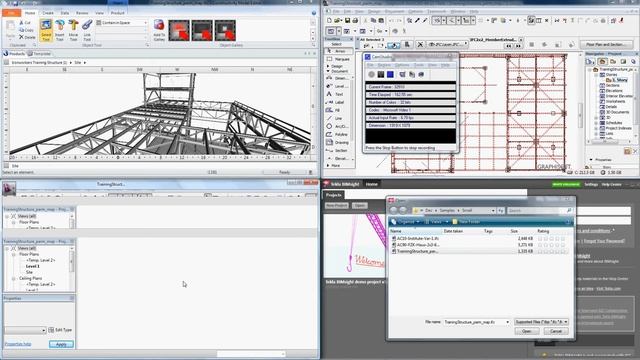Activate the Move Tool in the ribbon

click(73, 30)
